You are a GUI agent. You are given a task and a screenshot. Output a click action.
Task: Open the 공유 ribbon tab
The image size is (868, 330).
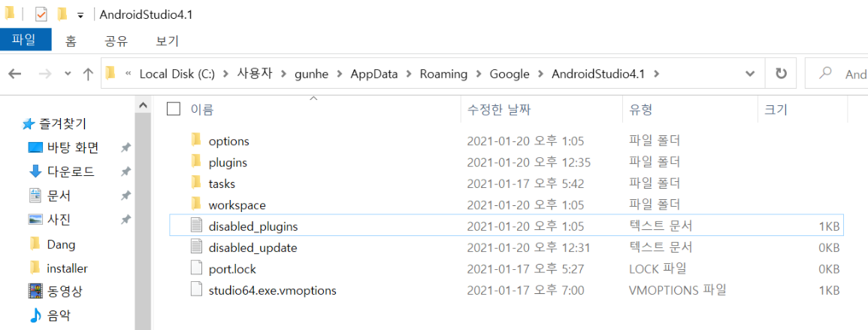116,41
